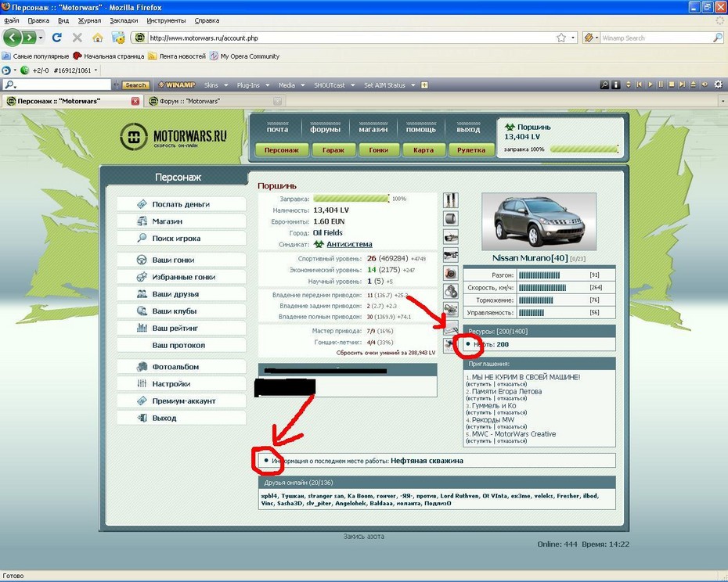Open the Закладки menu

[x=122, y=20]
